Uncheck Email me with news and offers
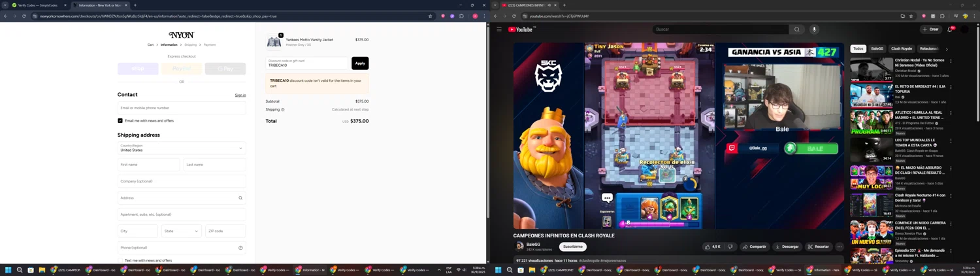The image size is (980, 276). click(x=120, y=121)
